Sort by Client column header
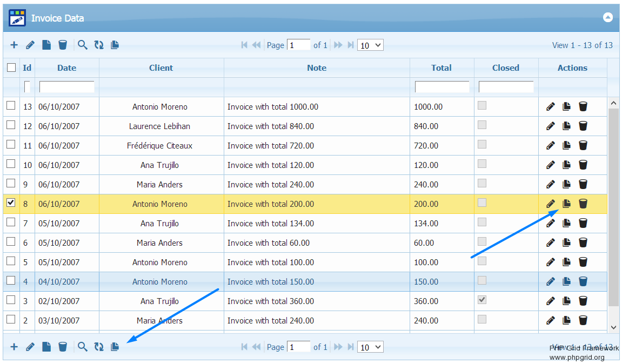The width and height of the screenshot is (622, 364). [x=161, y=68]
